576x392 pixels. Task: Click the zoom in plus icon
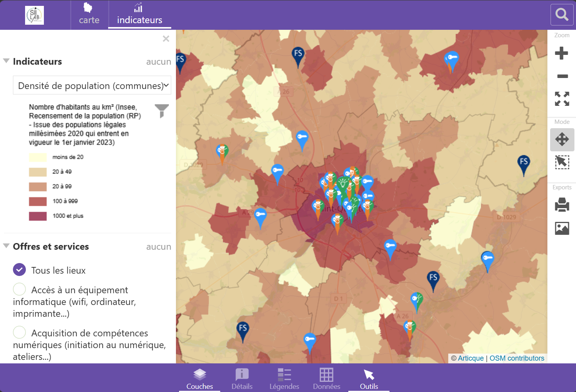(562, 53)
